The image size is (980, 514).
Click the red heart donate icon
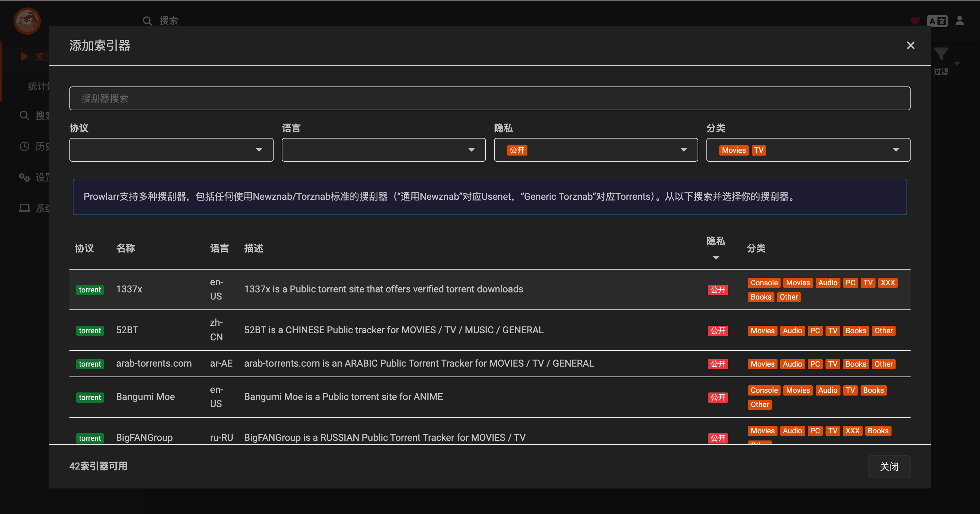coord(915,21)
